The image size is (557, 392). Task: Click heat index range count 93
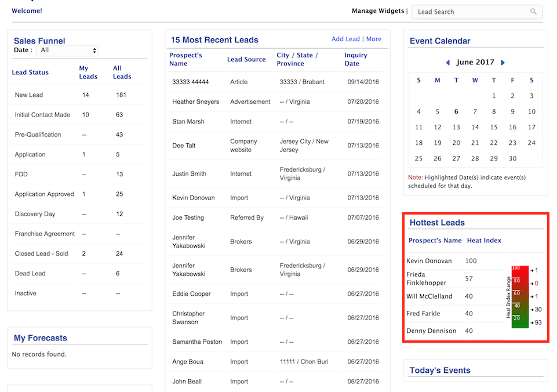pyautogui.click(x=538, y=322)
